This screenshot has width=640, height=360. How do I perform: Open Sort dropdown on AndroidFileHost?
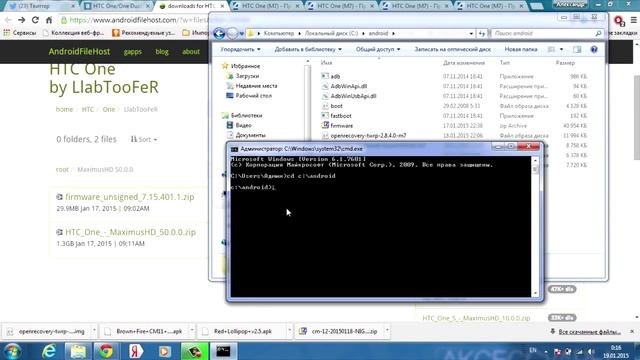point(144,140)
